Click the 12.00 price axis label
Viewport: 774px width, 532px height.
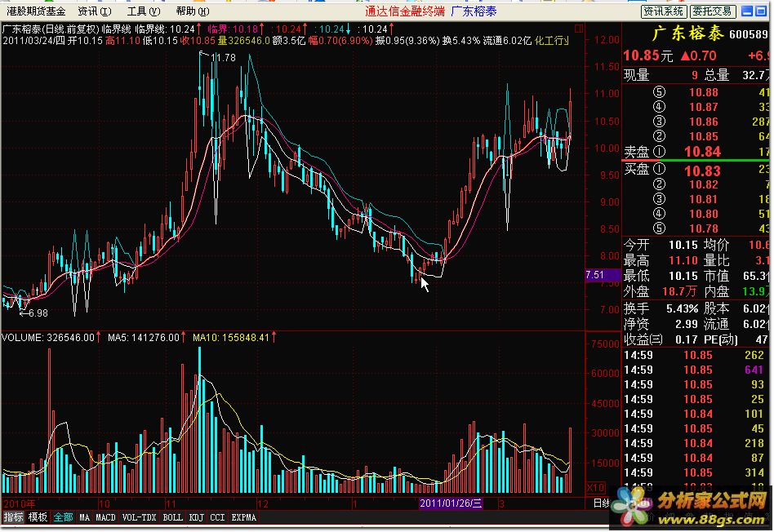point(607,39)
